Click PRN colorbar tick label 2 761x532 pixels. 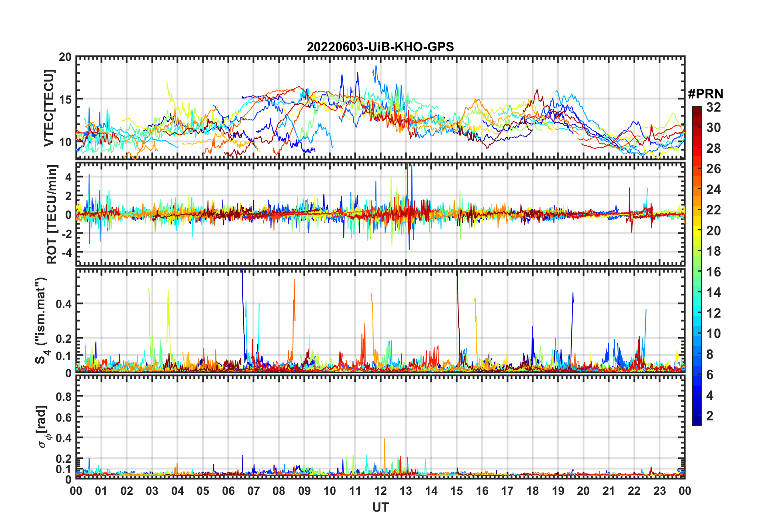coord(710,416)
